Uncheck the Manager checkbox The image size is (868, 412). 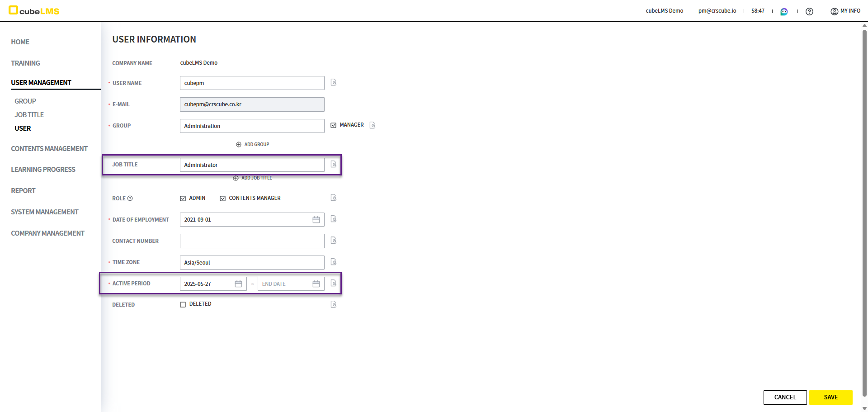pos(334,125)
